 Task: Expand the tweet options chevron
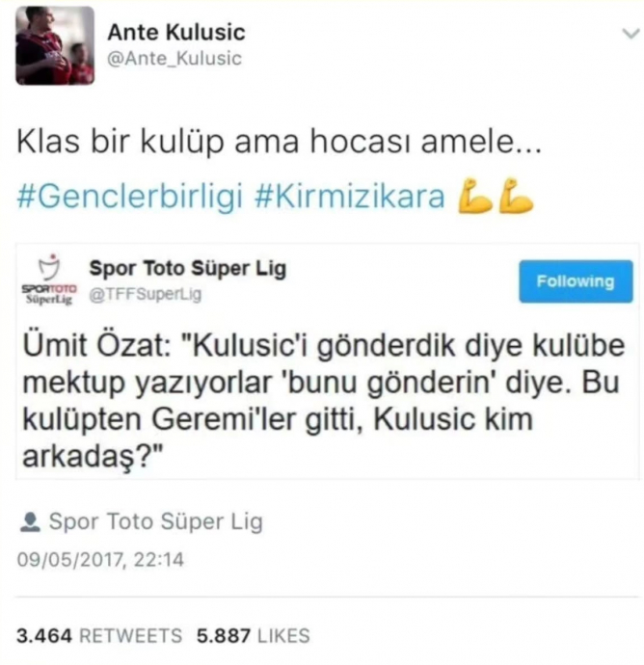631,33
